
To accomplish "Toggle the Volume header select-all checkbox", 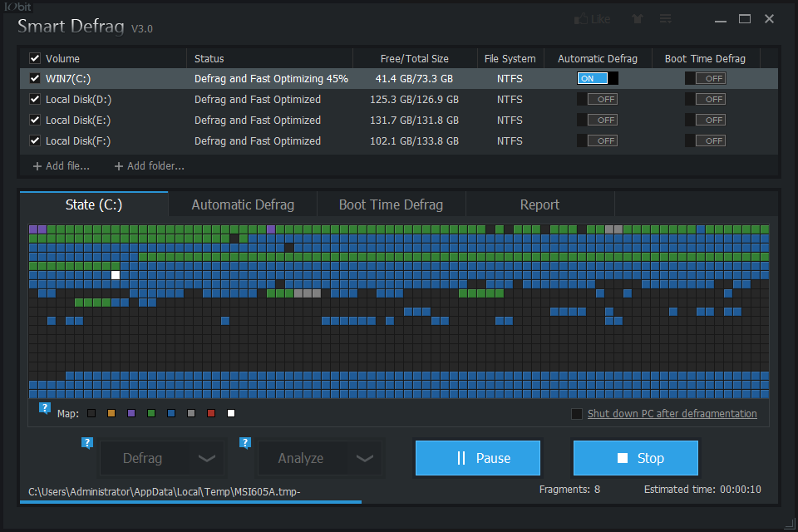I will tap(35, 58).
